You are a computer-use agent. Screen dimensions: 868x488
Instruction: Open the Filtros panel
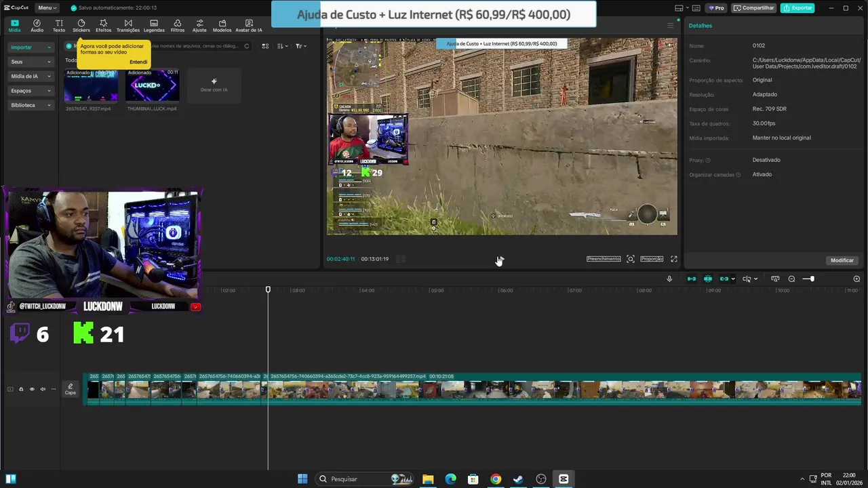click(178, 26)
